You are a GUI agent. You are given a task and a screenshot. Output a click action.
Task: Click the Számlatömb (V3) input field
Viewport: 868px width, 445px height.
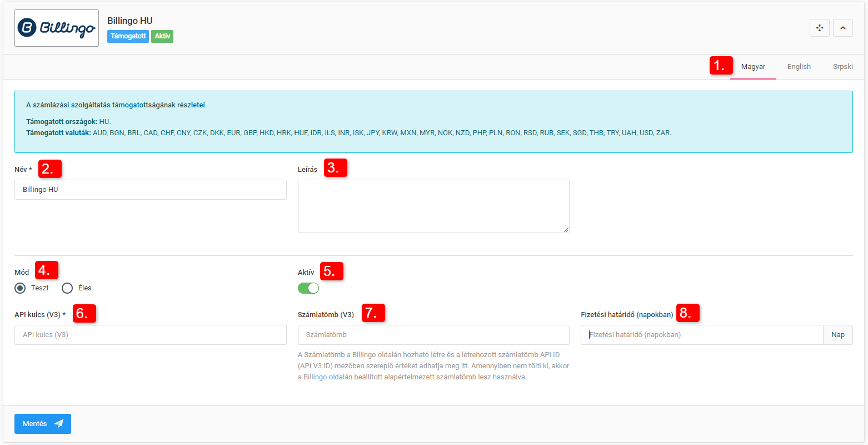(433, 335)
